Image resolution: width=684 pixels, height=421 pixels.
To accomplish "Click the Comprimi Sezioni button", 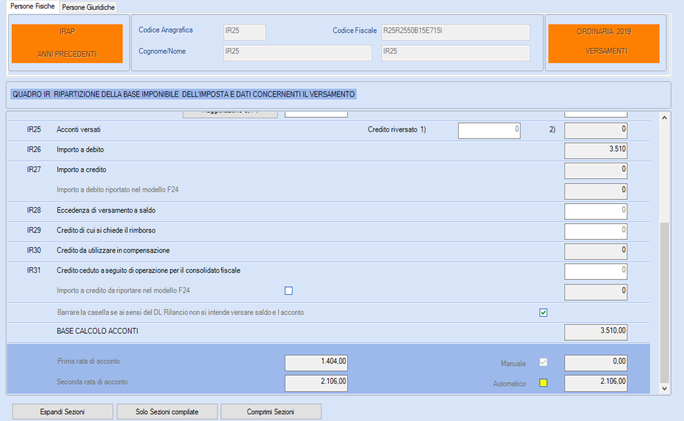I will click(271, 412).
